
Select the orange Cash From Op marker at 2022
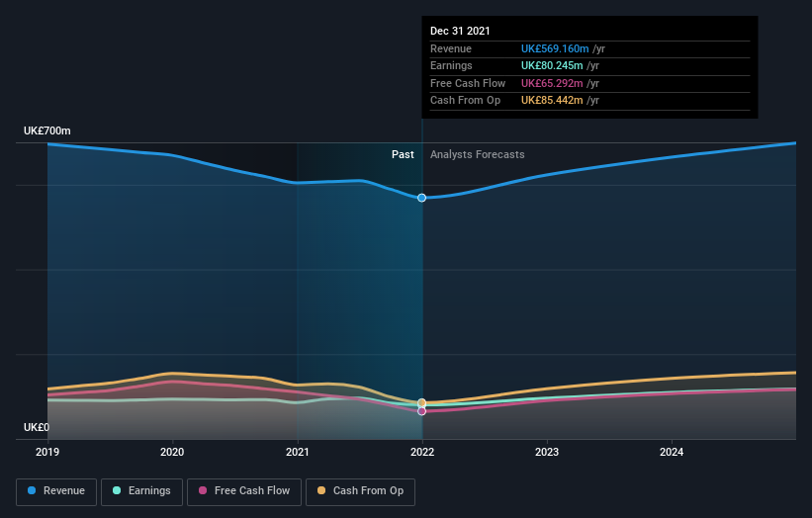click(422, 402)
